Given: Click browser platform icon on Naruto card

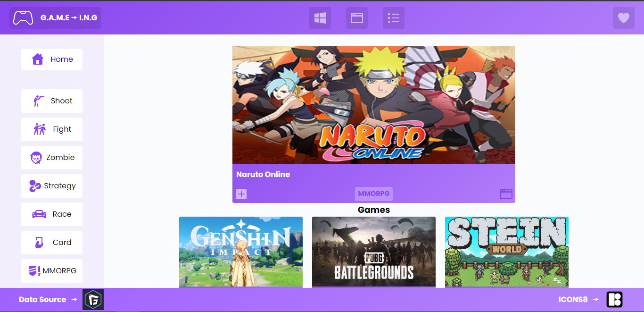Looking at the screenshot, I should coord(506,194).
